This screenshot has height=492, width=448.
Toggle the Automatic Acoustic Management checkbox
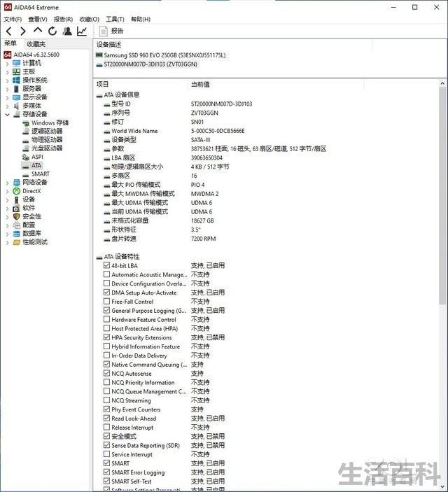[x=106, y=274]
